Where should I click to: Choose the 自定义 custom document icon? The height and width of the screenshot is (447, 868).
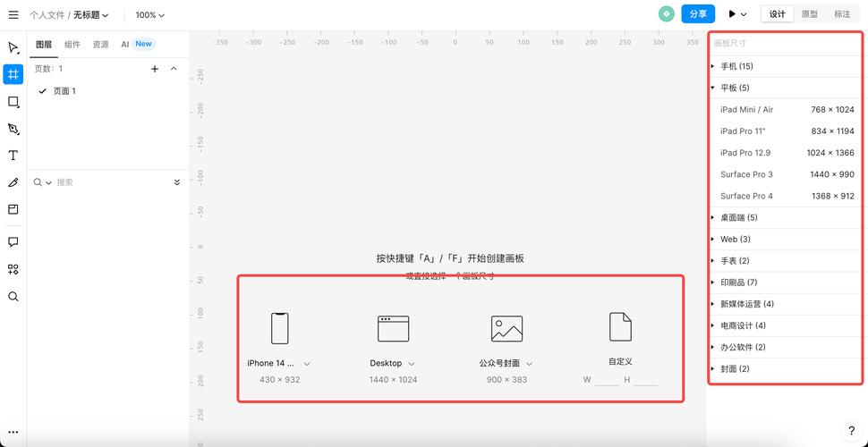tap(620, 326)
